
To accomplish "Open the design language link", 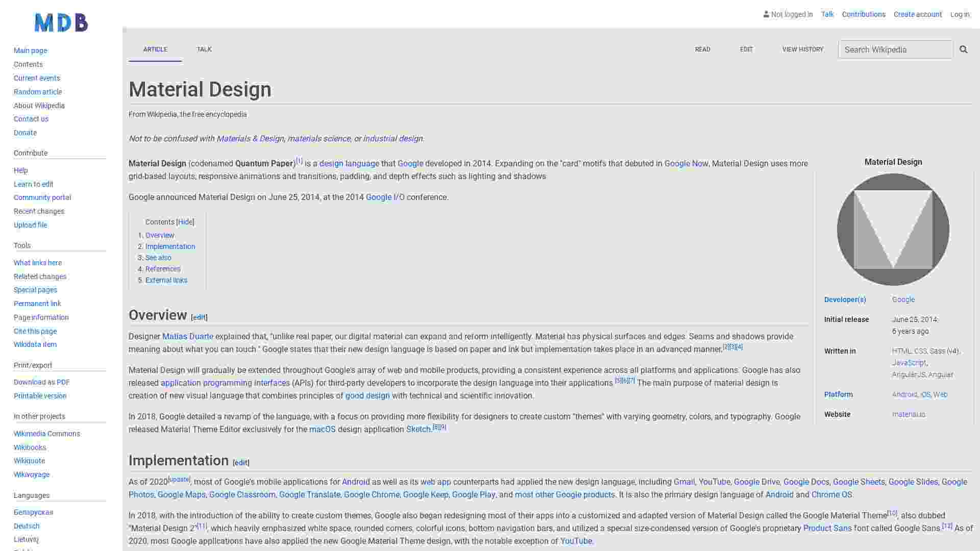I will (x=349, y=164).
